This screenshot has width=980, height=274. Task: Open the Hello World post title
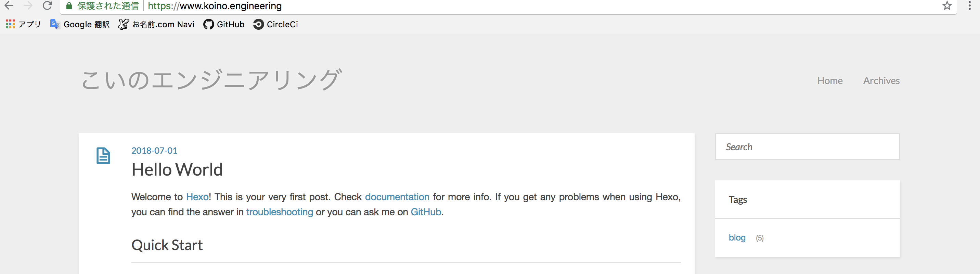click(177, 169)
